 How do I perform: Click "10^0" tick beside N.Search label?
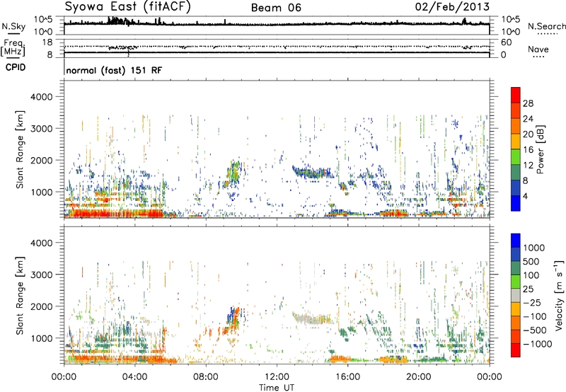click(x=510, y=32)
